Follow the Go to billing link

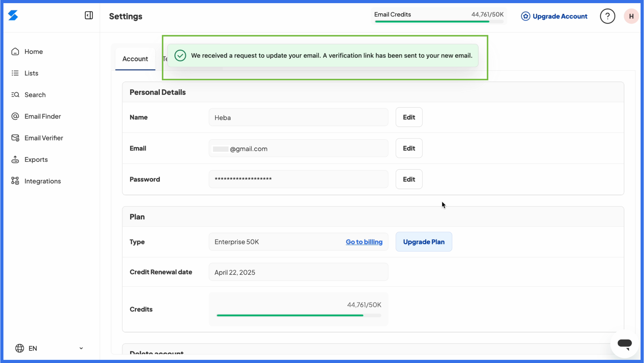point(364,242)
